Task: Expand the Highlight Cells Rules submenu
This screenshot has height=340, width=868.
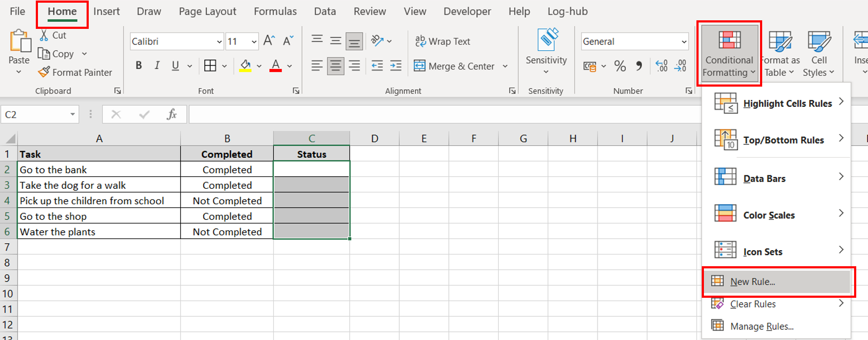Action: [x=787, y=103]
